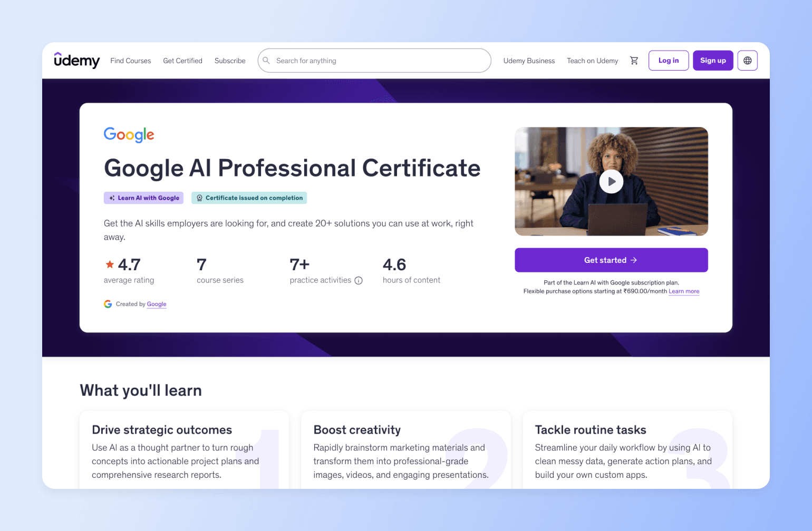The width and height of the screenshot is (812, 531).
Task: Open the Google creator link
Action: tap(157, 304)
